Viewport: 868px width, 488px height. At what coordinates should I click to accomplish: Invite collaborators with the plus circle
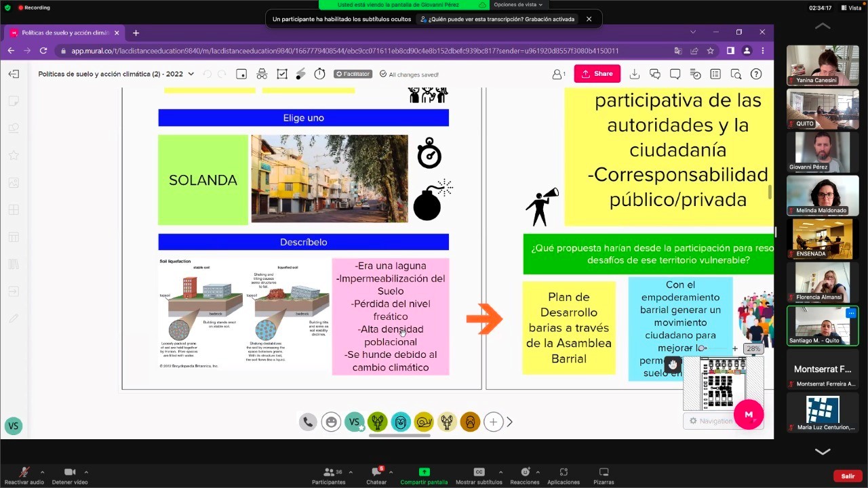pos(493,422)
